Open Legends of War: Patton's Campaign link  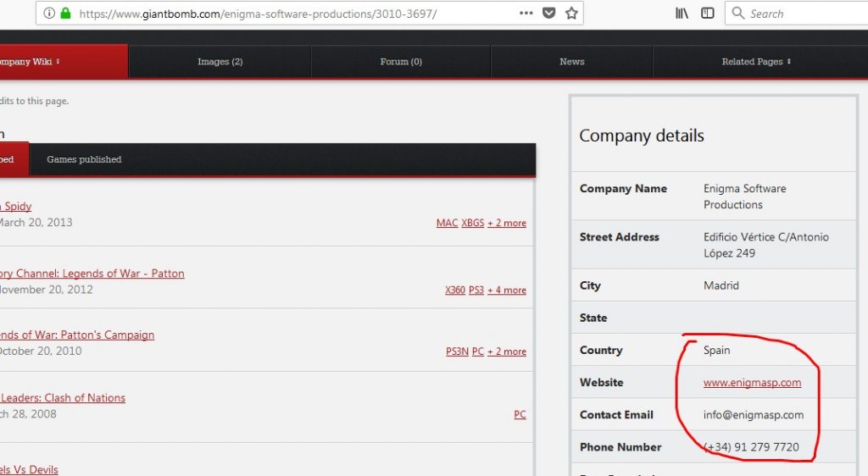pos(77,335)
